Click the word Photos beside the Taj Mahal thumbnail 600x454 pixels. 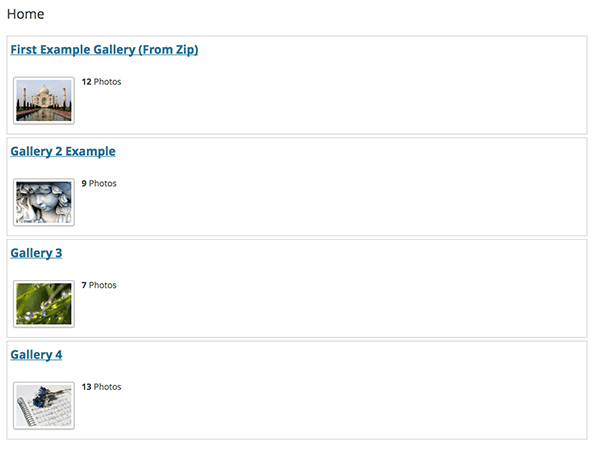tap(107, 82)
